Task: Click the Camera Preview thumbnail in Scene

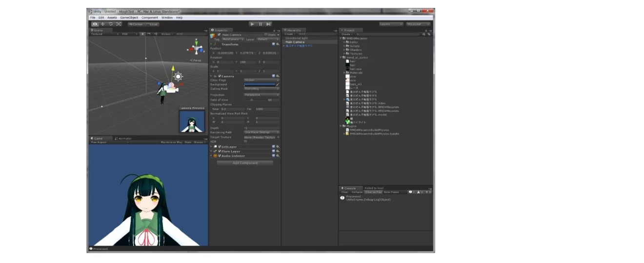Action: point(192,121)
